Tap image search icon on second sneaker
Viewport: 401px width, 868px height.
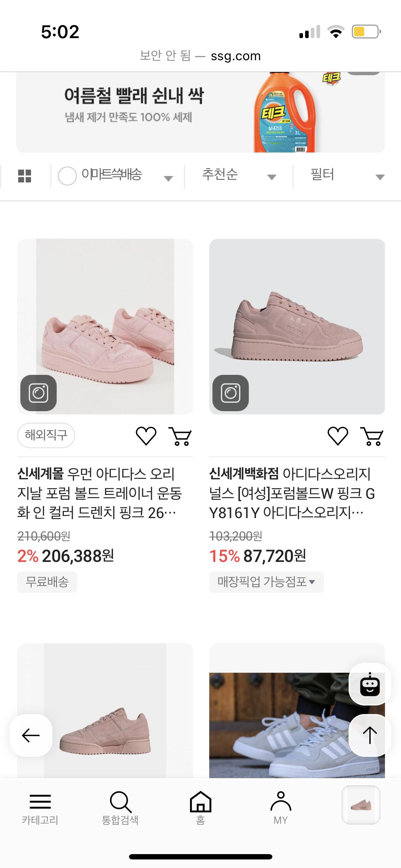click(x=230, y=393)
